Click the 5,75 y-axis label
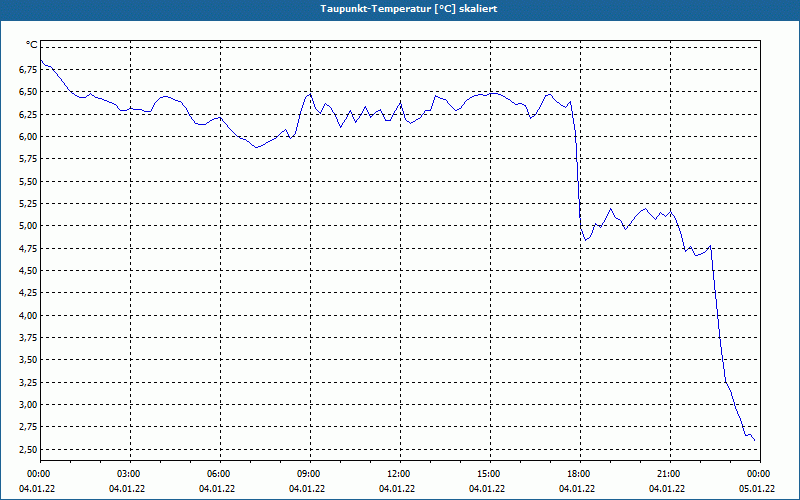The height and width of the screenshot is (500, 800). [28, 159]
